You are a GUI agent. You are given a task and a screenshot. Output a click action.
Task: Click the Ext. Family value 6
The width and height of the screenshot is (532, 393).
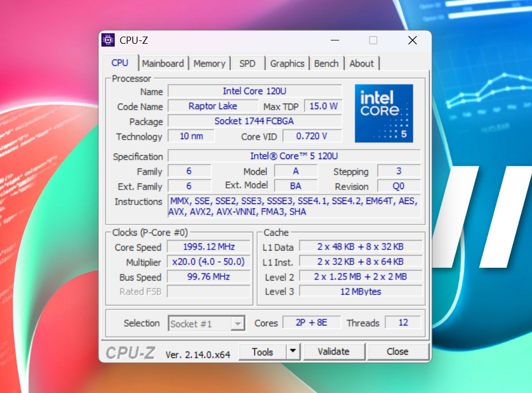(x=190, y=186)
